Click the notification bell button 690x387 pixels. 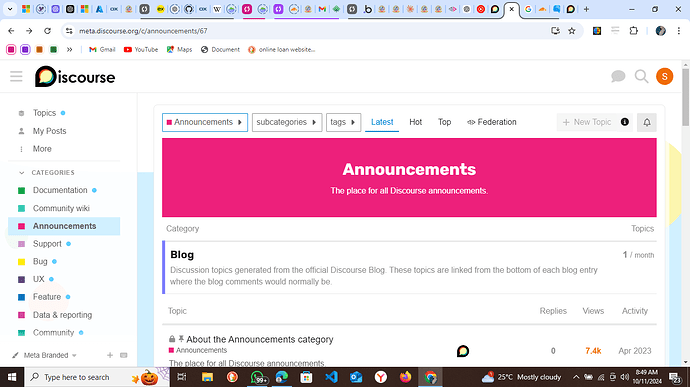(x=646, y=122)
